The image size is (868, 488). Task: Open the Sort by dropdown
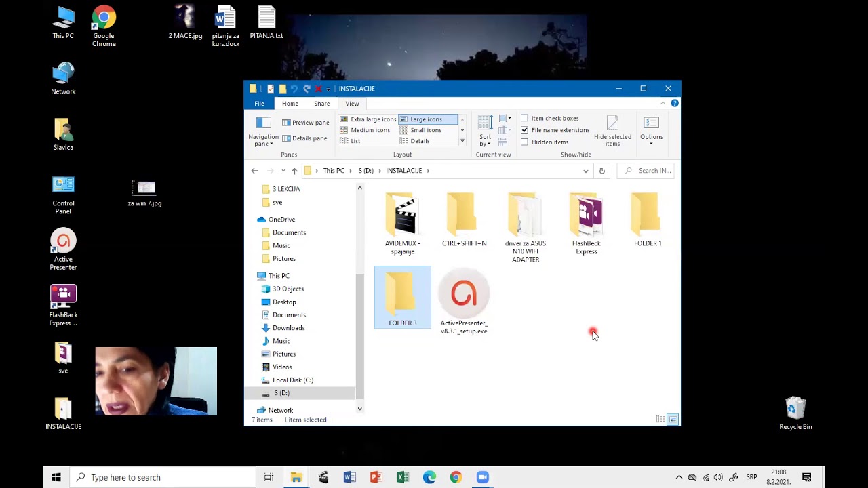[x=486, y=131]
